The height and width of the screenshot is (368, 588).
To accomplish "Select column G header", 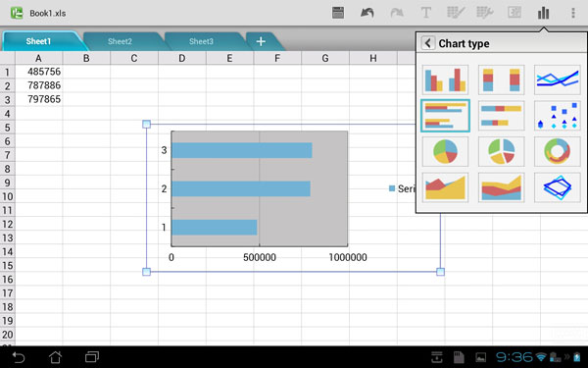I will [325, 58].
